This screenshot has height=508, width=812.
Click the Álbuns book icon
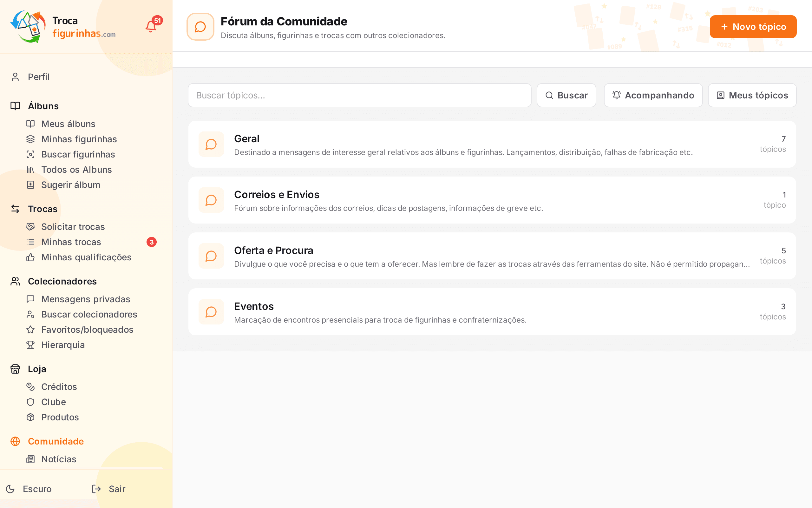(15, 106)
